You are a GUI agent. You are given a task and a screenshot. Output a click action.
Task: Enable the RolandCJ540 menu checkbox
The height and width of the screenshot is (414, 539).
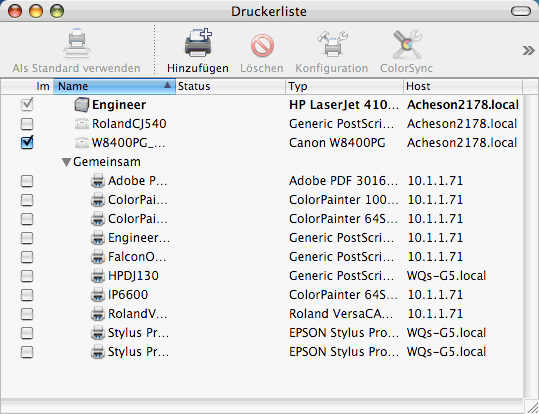click(x=27, y=124)
